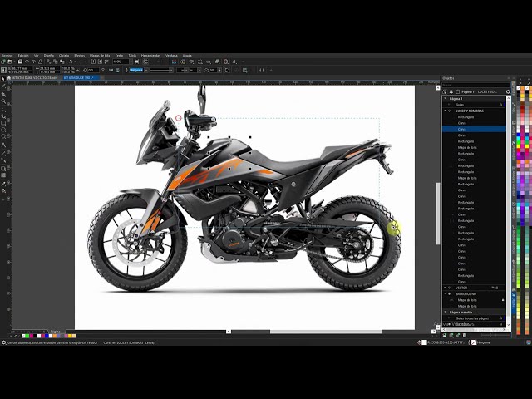This screenshot has height=399, width=532.
Task: Click new layer icon in Objects docker
Action: pos(445,335)
